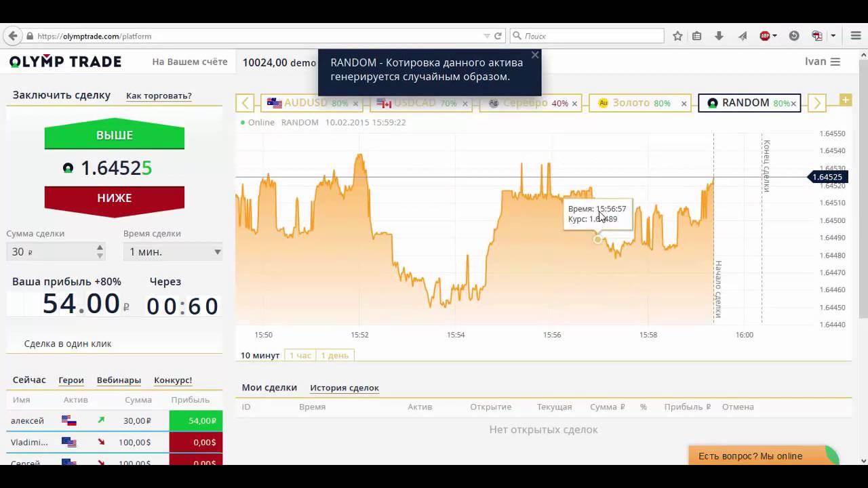Show the Сейчас traders tab
This screenshot has width=868, height=488.
tap(29, 380)
